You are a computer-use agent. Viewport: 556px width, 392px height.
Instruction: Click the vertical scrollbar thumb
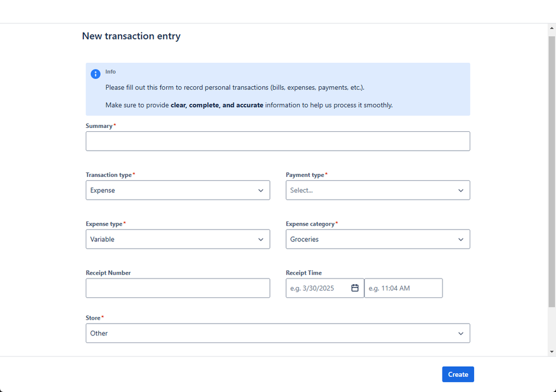pos(552,167)
